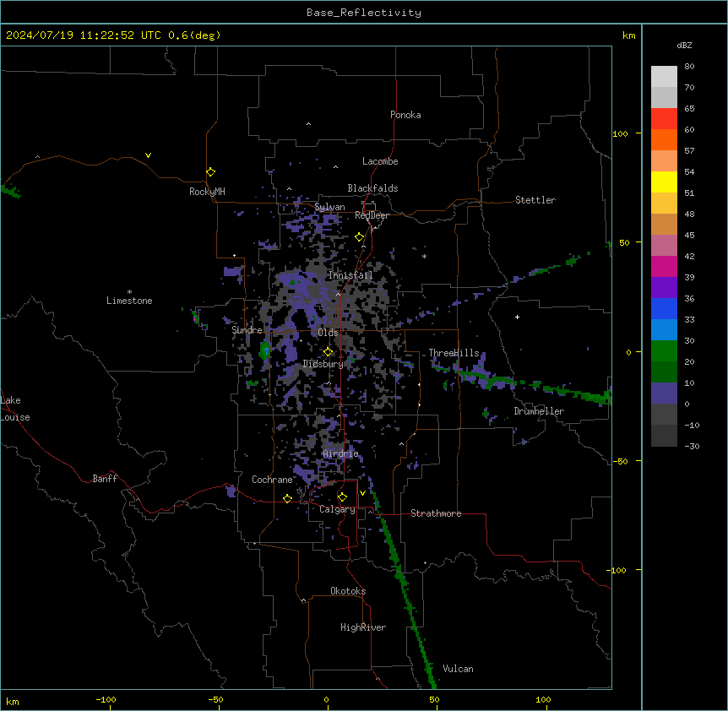Select the Sundre label
Viewport: 728px width, 711px height.
point(247,330)
